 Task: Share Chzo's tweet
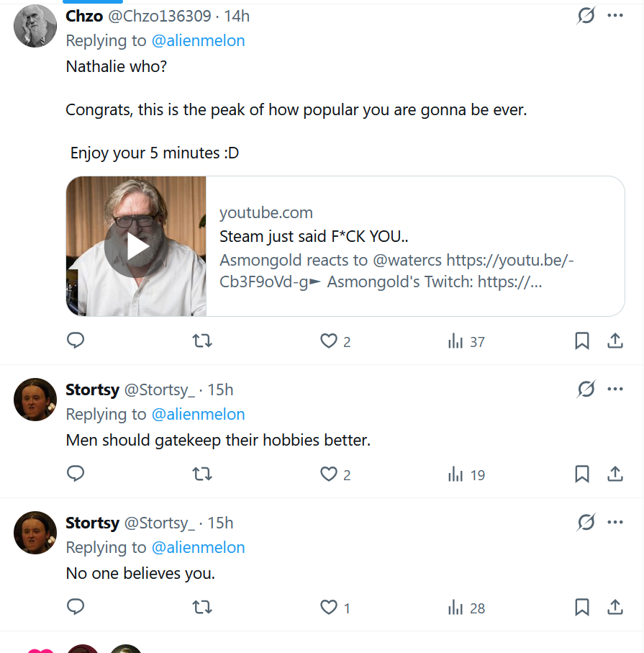615,341
